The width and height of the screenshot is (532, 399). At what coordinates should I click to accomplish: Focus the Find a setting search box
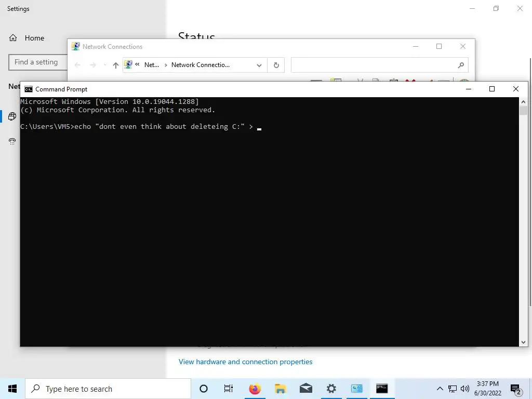click(38, 62)
